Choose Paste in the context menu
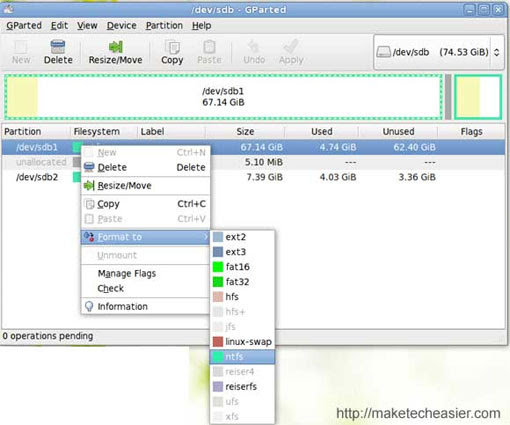Viewport: 510px width, 425px height. [x=145, y=219]
